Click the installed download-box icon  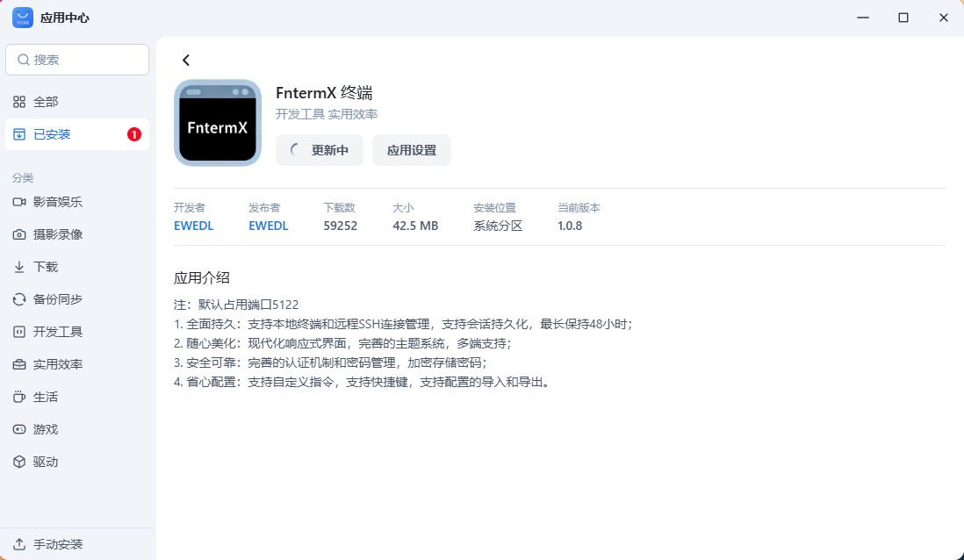19,134
